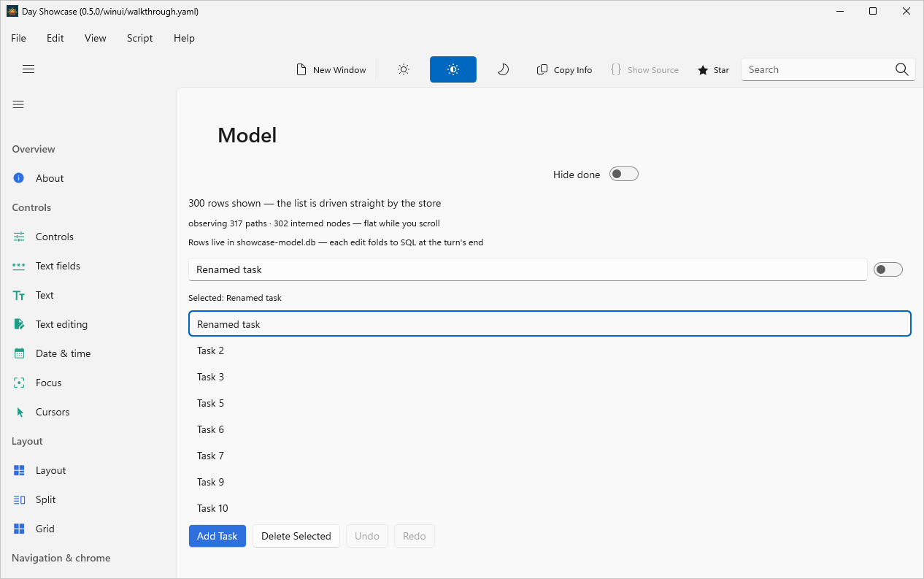Image resolution: width=924 pixels, height=579 pixels.
Task: Select Task 7 in the list
Action: click(550, 456)
